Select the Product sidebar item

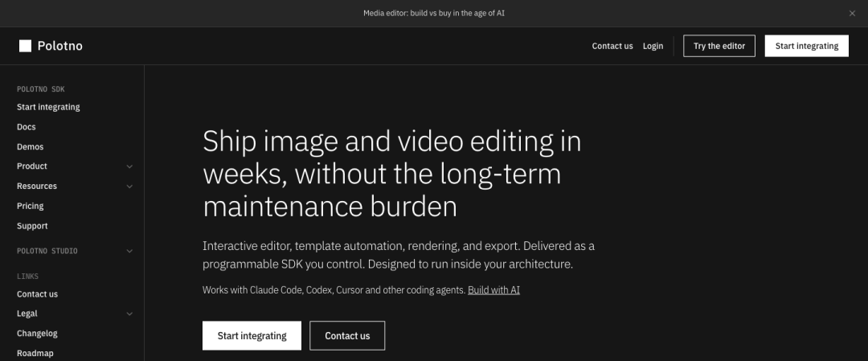31,166
